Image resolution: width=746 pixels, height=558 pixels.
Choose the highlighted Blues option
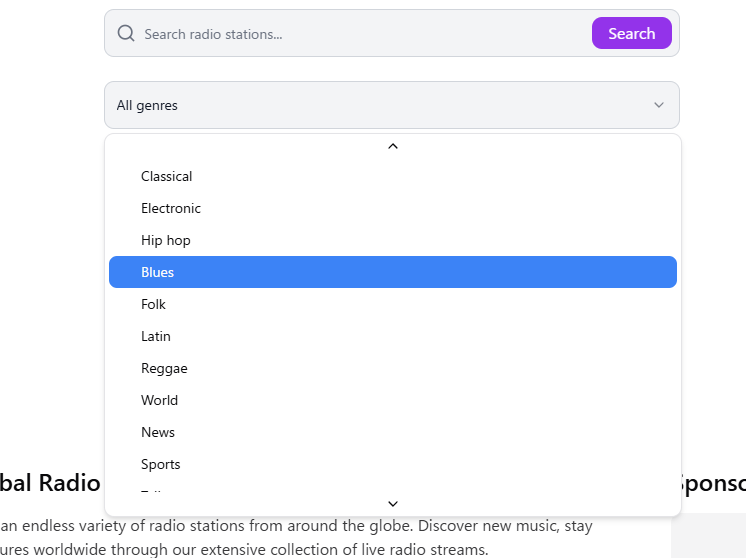point(393,272)
